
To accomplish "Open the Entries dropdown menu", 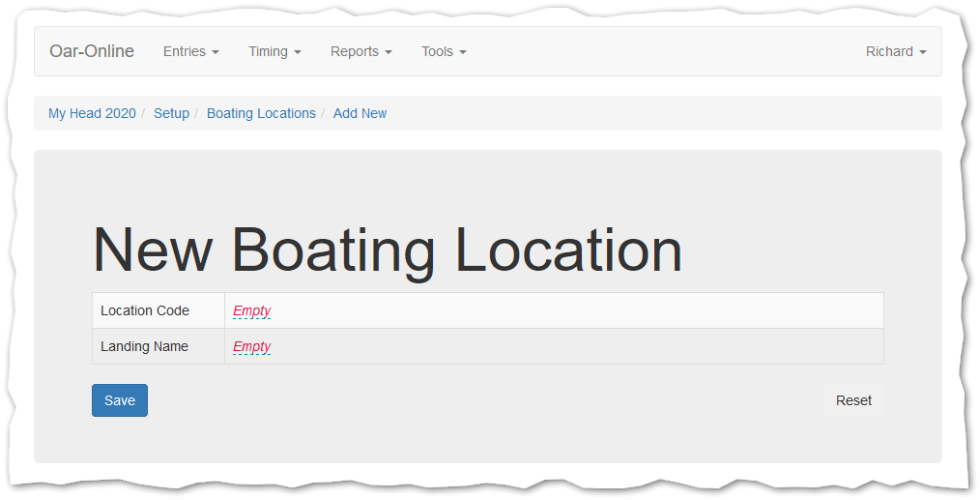I will (x=190, y=51).
